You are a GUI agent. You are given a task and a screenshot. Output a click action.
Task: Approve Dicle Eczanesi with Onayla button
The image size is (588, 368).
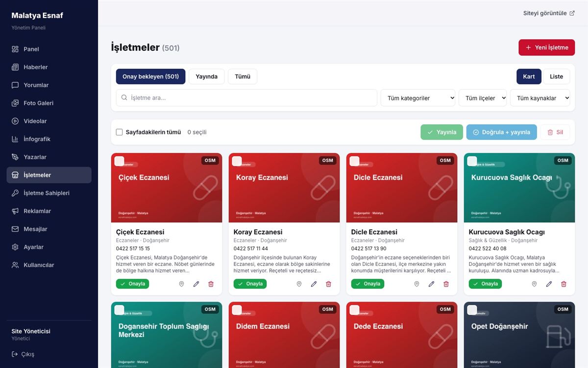(368, 284)
